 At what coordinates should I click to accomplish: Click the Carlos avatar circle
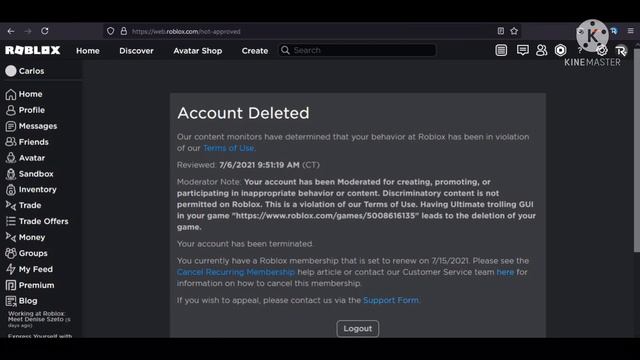(x=11, y=71)
